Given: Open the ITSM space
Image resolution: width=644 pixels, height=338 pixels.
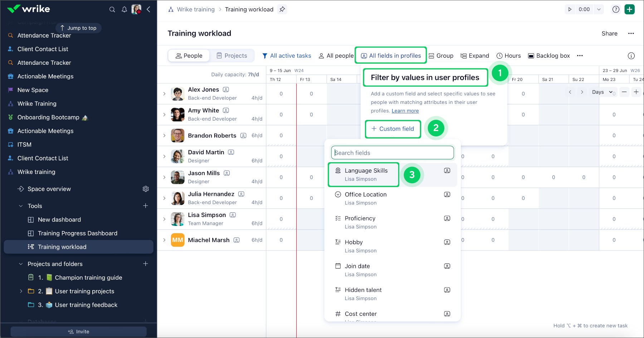Looking at the screenshot, I should [24, 145].
